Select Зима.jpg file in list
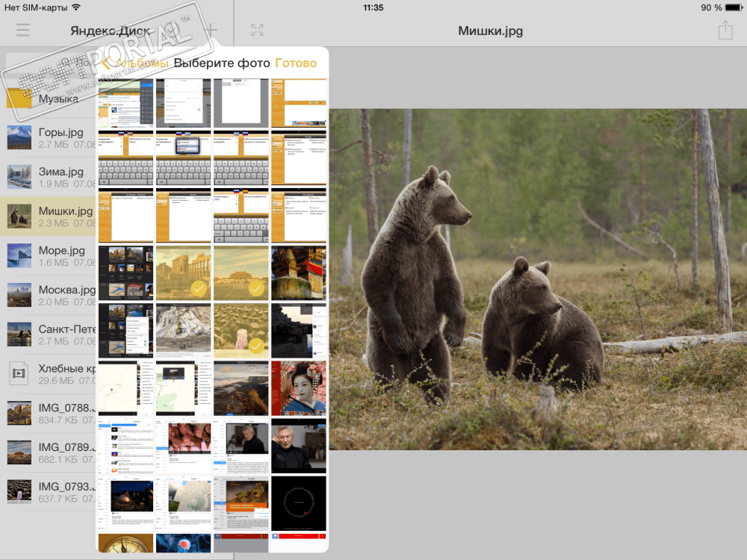The height and width of the screenshot is (560, 747). 48,177
